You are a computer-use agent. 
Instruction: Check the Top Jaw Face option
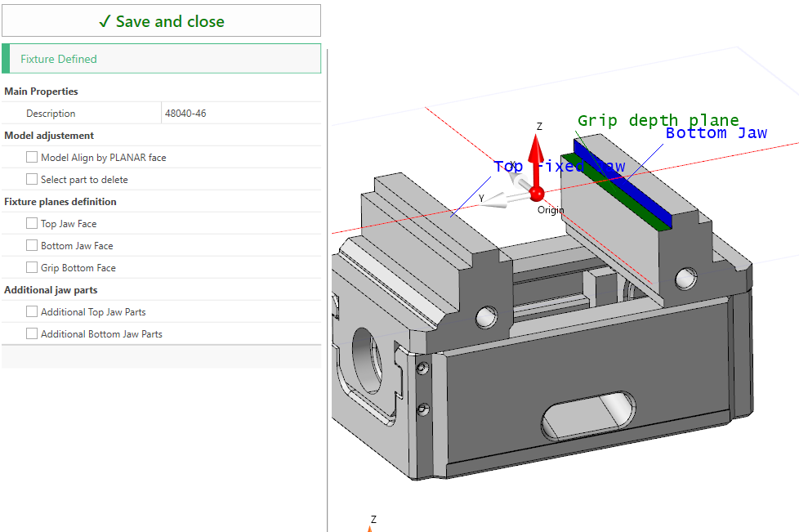pos(32,223)
